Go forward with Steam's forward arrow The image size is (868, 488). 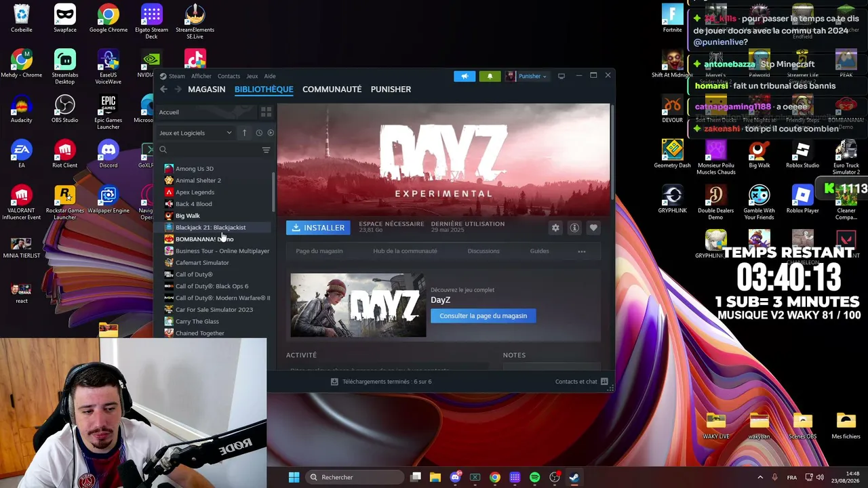pyautogui.click(x=178, y=89)
